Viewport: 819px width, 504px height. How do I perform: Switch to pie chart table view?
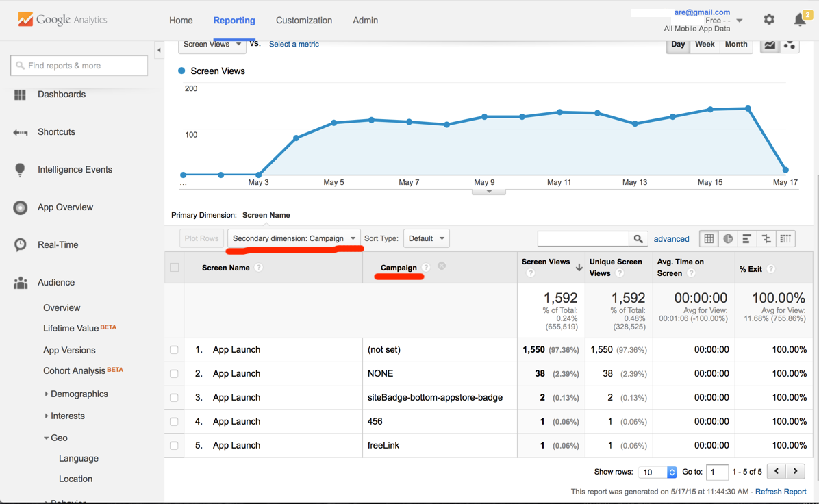(728, 238)
